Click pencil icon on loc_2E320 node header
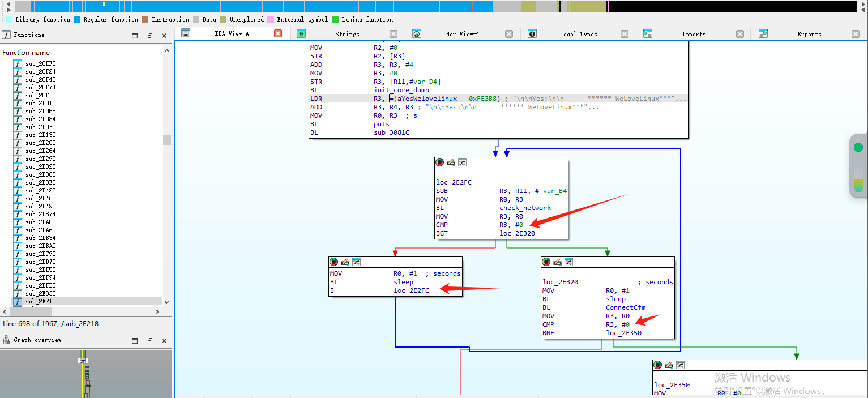 click(x=557, y=262)
